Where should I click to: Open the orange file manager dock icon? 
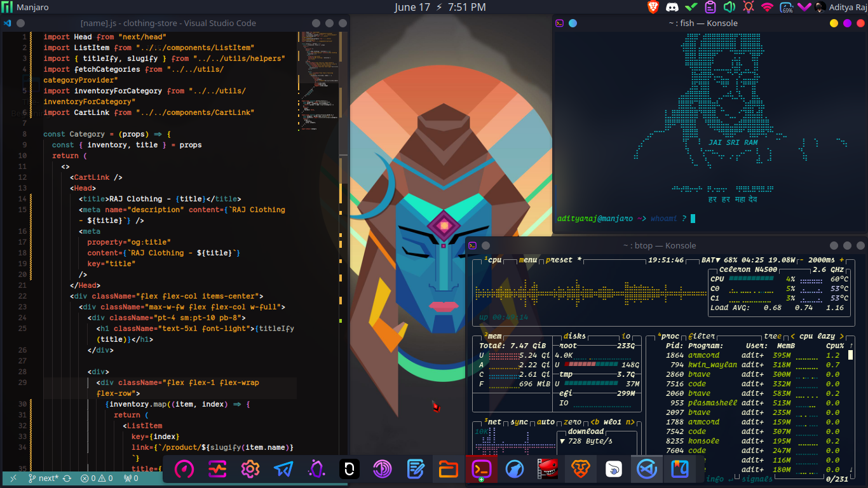(x=448, y=470)
